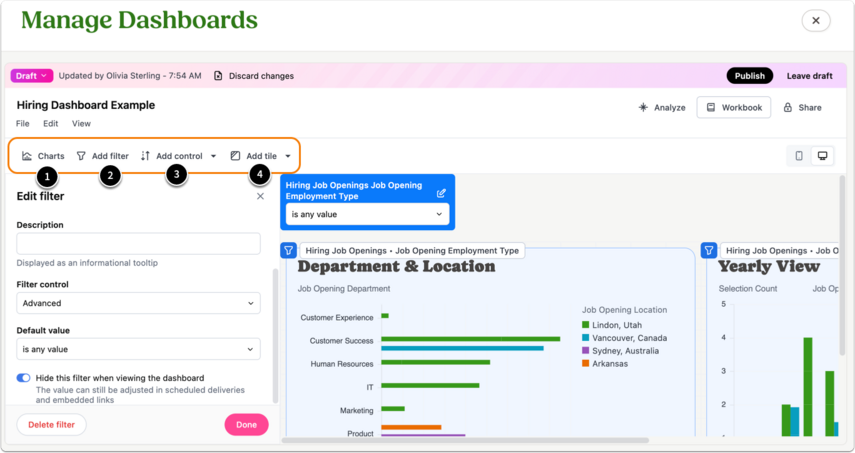The width and height of the screenshot is (855, 453).
Task: Expand the Add control dropdown arrow
Action: 213,156
